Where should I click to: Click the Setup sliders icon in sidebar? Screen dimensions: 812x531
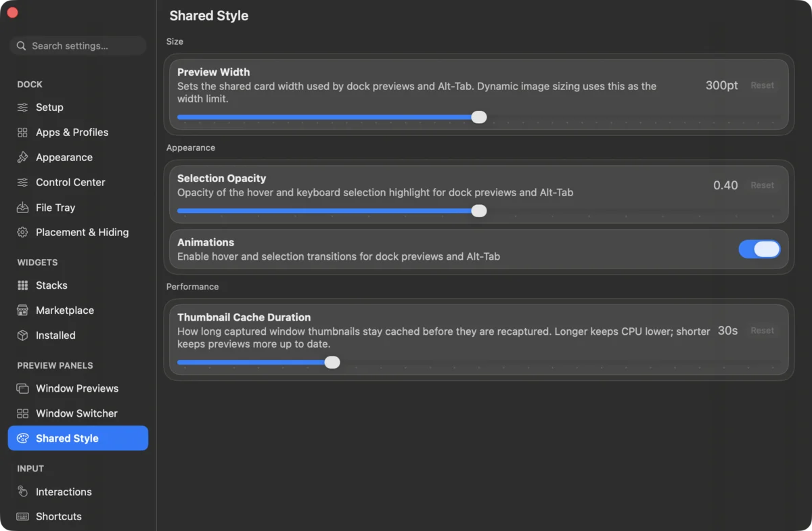[x=22, y=108]
